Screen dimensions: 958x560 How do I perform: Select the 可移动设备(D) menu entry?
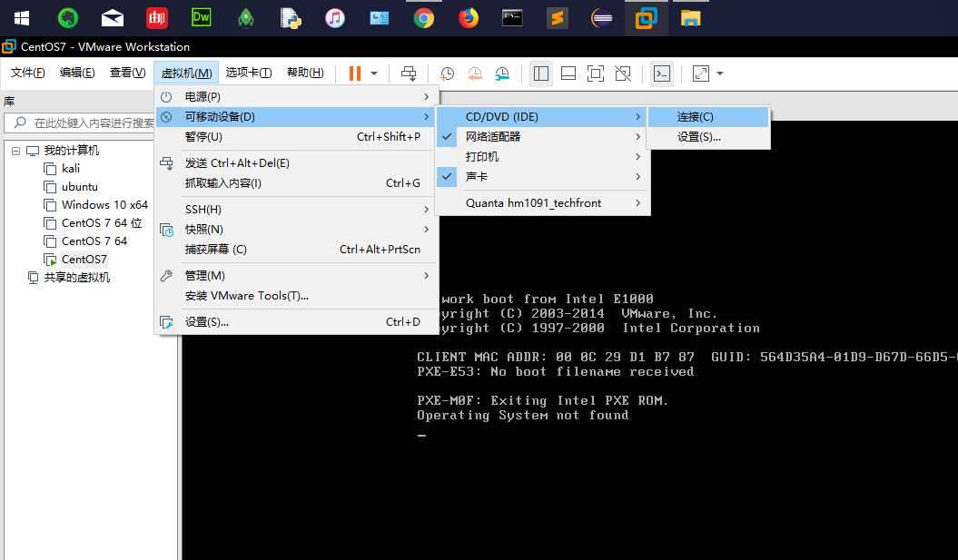tap(296, 117)
